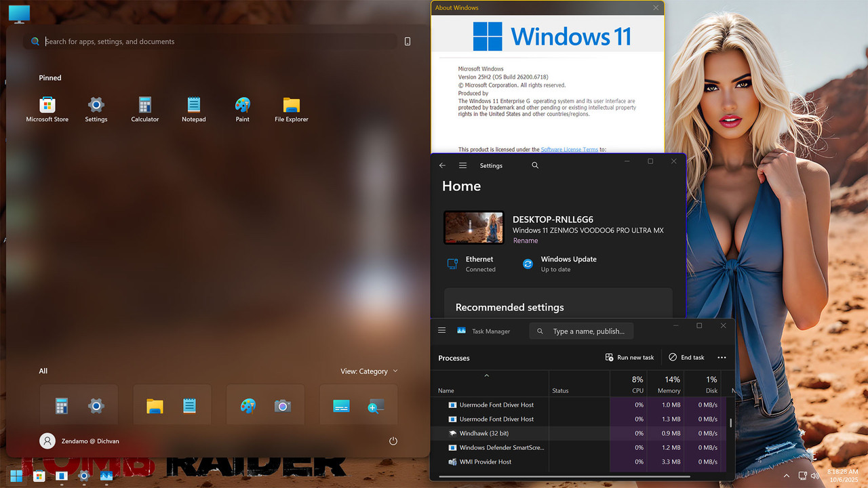Launch pinned Paint app
The image size is (868, 488).
tap(243, 109)
